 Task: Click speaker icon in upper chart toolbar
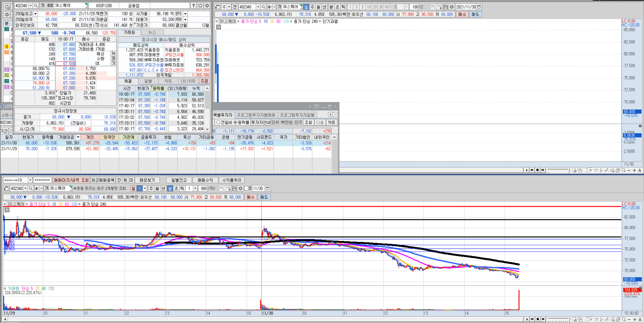click(269, 7)
